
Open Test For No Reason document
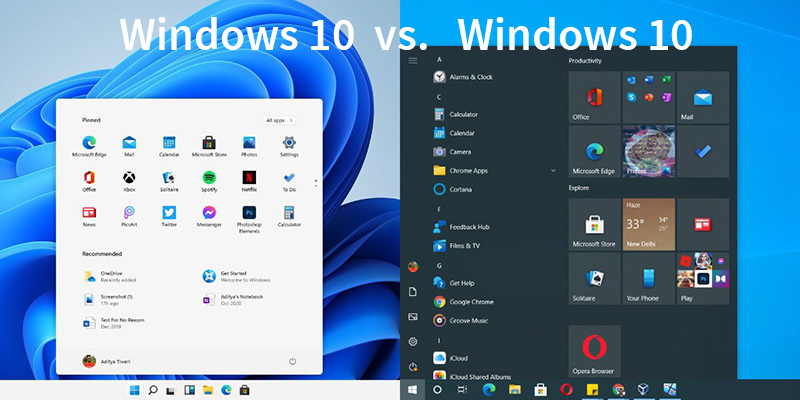[x=114, y=323]
